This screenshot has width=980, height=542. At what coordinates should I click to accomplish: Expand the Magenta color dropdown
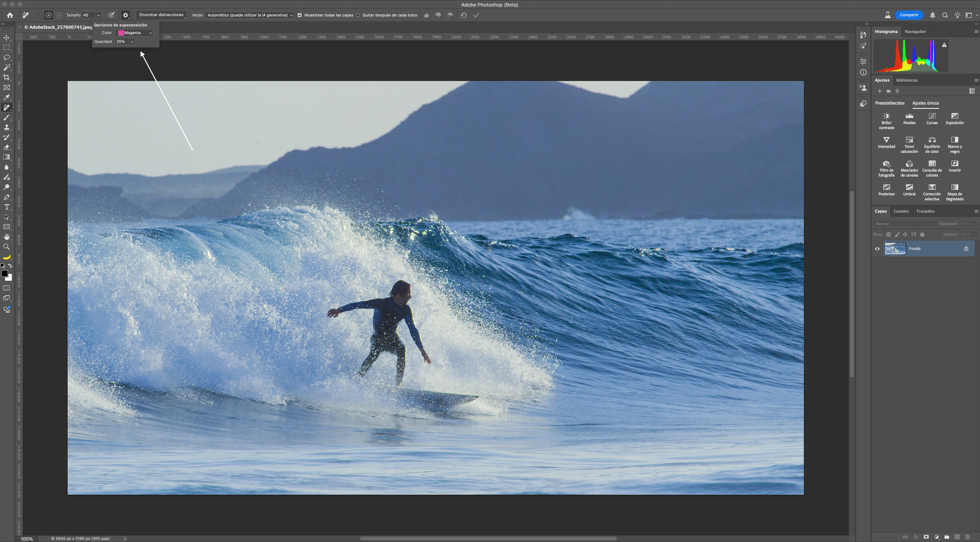click(x=135, y=33)
